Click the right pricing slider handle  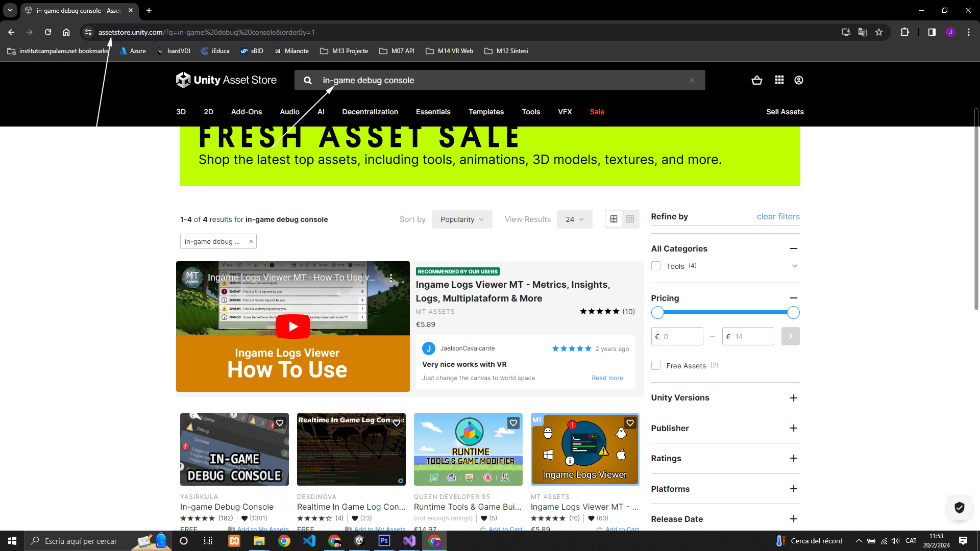(793, 313)
